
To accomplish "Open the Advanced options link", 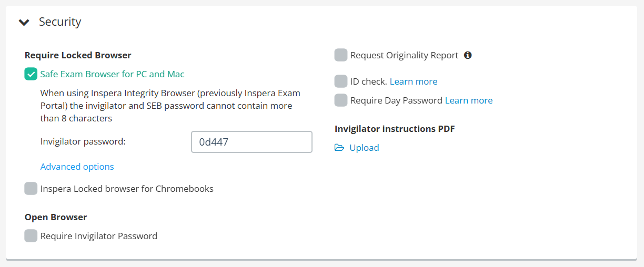I will tap(77, 167).
